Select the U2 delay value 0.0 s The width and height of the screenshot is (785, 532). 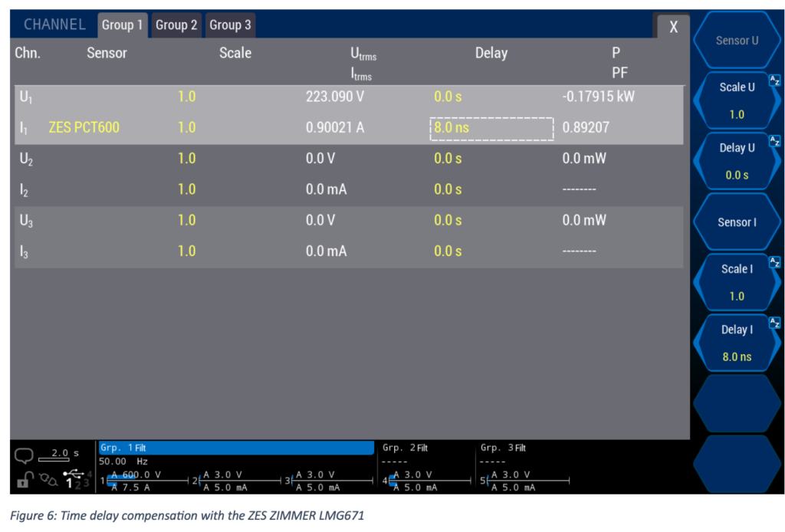(448, 159)
